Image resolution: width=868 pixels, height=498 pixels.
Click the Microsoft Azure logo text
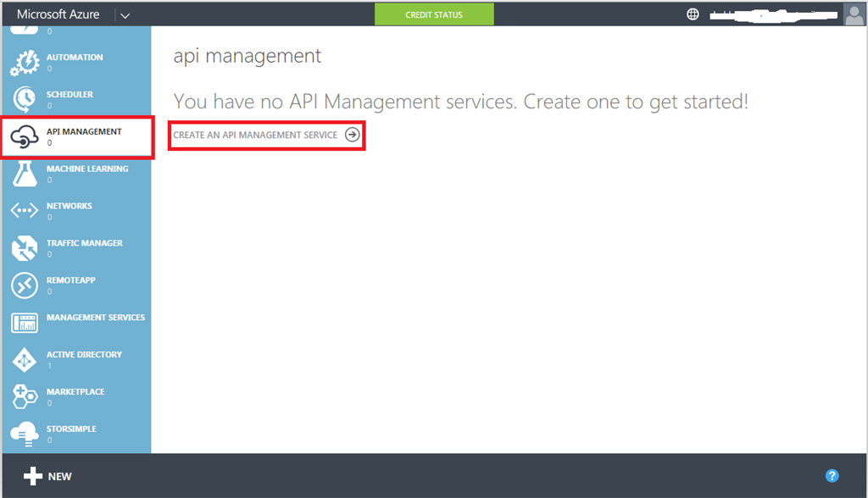[58, 14]
